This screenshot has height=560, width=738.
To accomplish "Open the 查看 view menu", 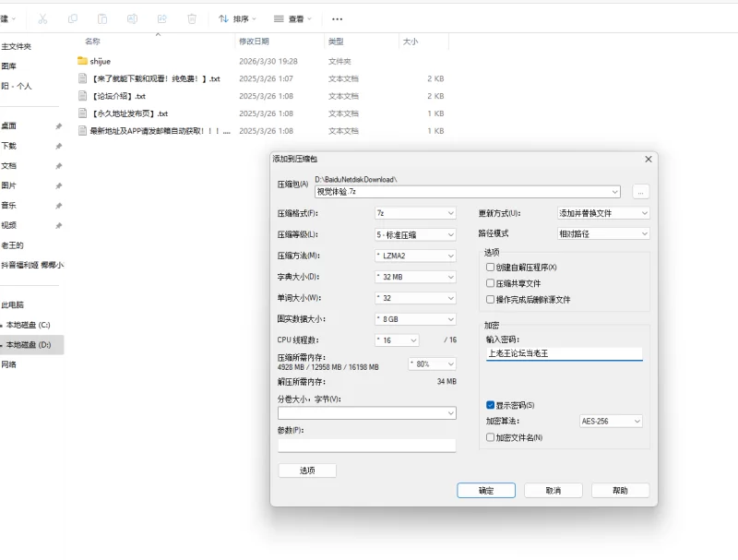I will (293, 18).
